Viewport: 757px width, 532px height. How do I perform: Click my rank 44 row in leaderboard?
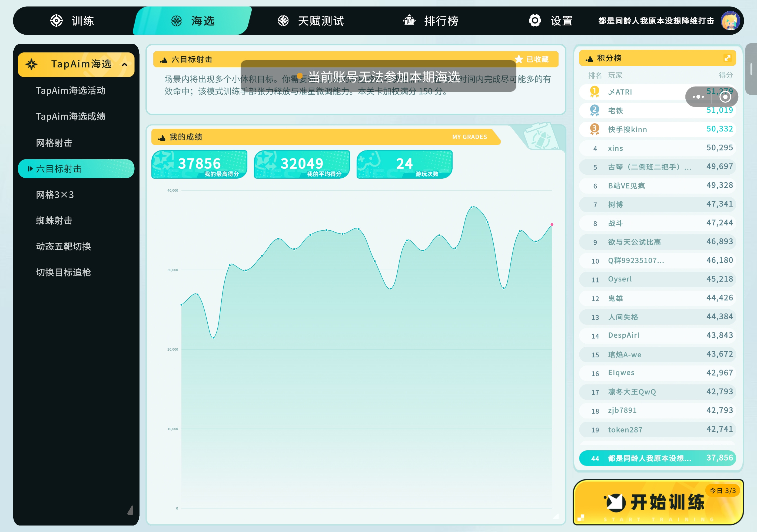[658, 458]
